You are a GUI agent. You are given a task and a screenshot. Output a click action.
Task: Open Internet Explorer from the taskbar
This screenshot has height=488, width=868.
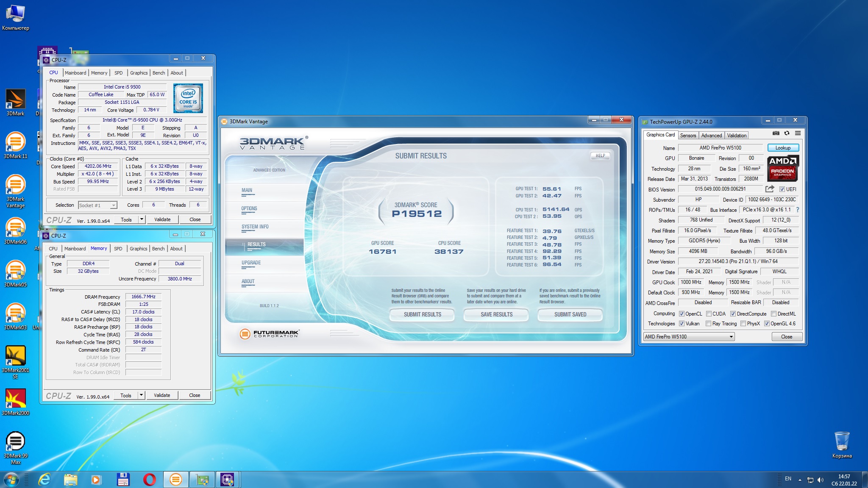44,480
